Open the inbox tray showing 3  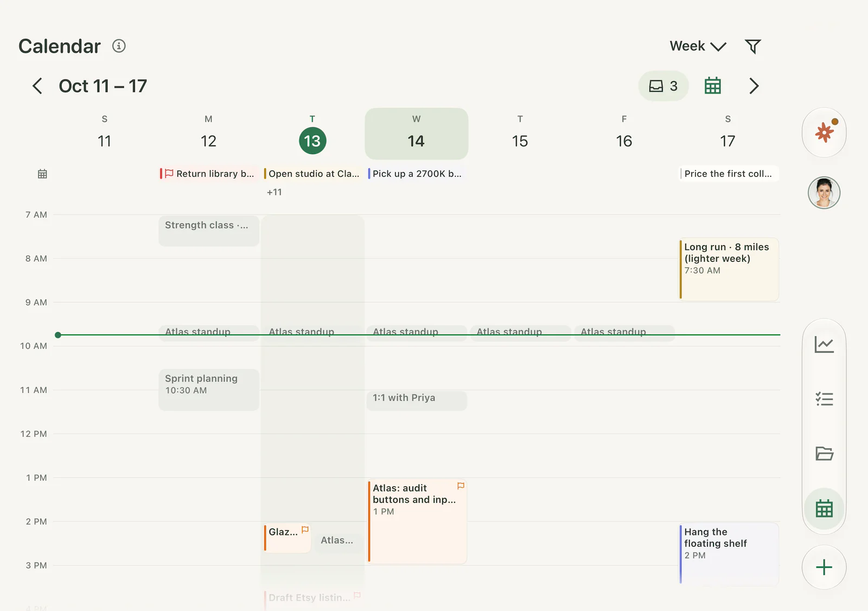tap(663, 86)
